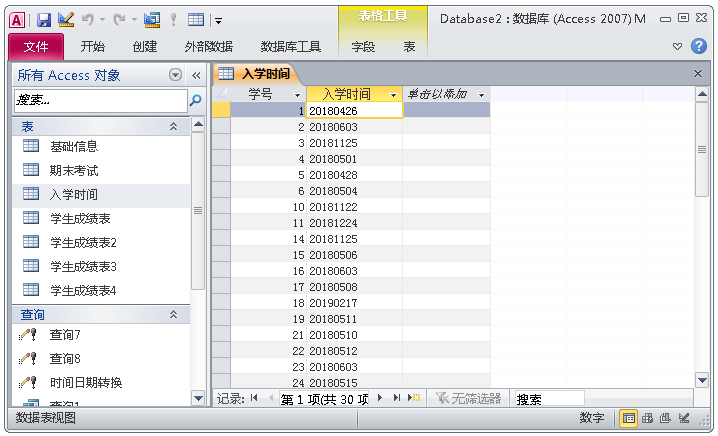Click the search magnifier in navigation pane
Viewport: 718px width, 436px height.
(196, 100)
